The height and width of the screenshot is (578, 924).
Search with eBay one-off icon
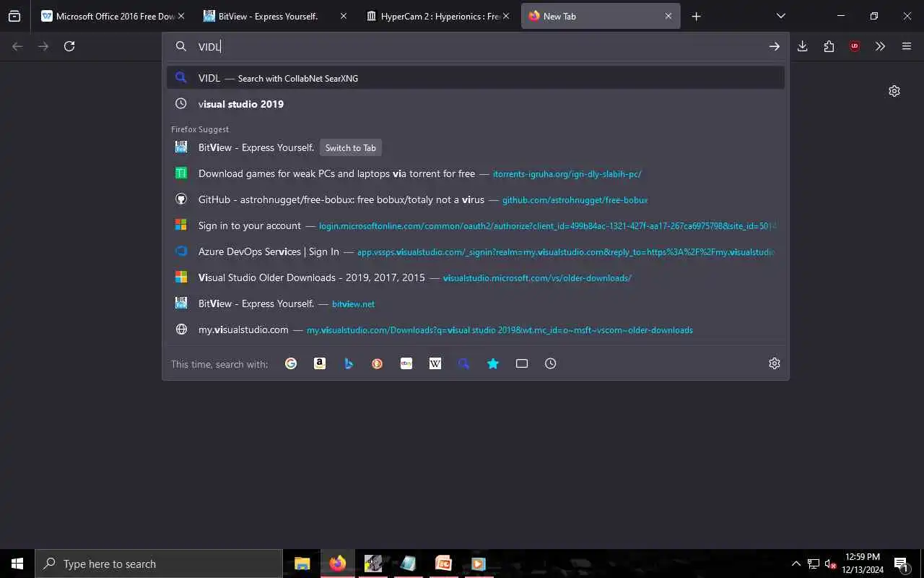[x=406, y=363]
